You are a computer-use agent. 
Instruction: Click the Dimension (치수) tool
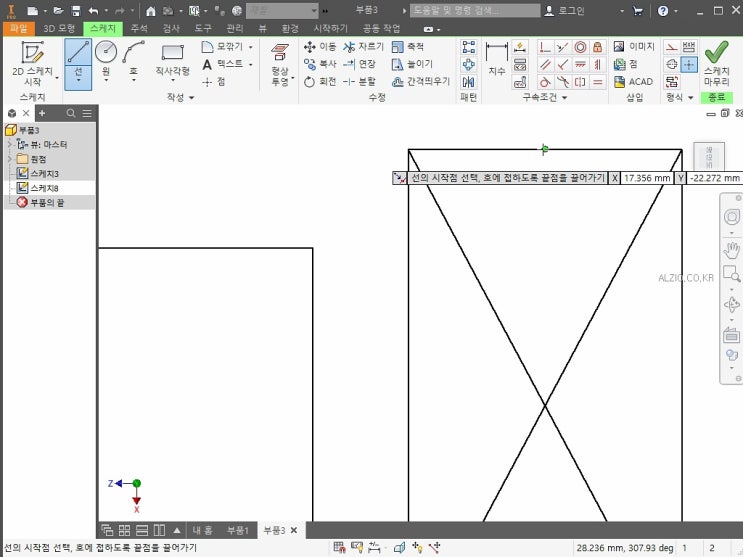(497, 58)
